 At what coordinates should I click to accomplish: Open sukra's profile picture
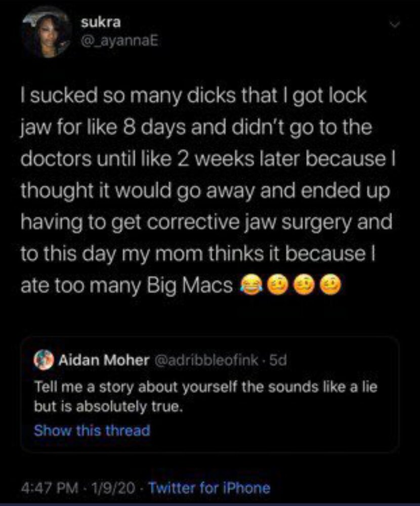(47, 32)
